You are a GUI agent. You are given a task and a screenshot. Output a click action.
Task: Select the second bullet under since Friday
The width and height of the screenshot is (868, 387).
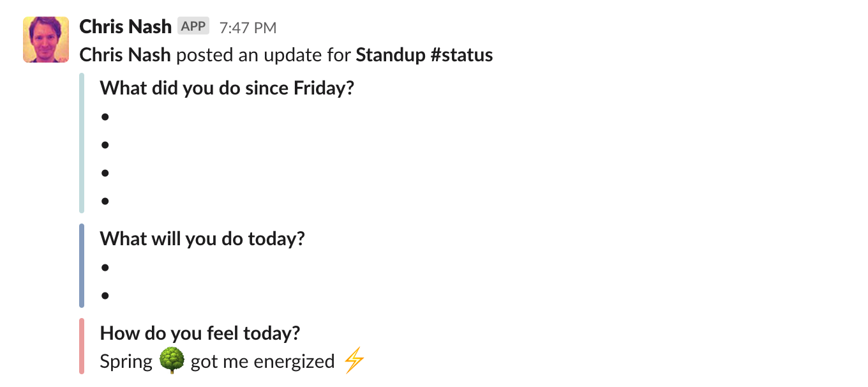click(x=105, y=145)
